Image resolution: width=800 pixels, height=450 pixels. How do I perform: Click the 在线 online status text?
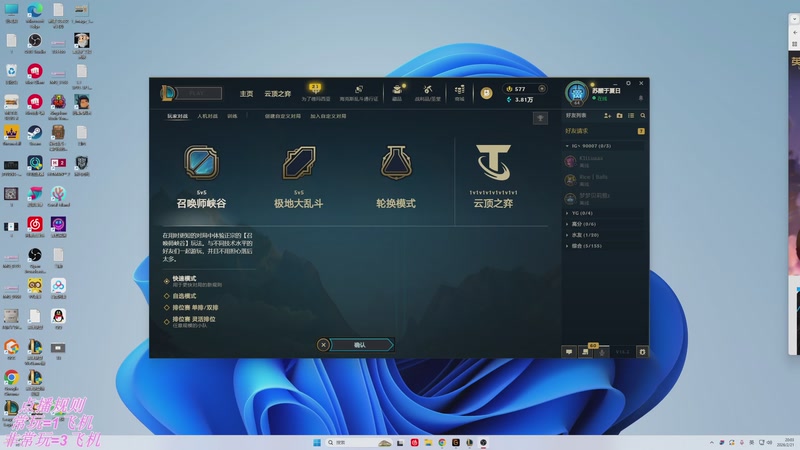(600, 98)
